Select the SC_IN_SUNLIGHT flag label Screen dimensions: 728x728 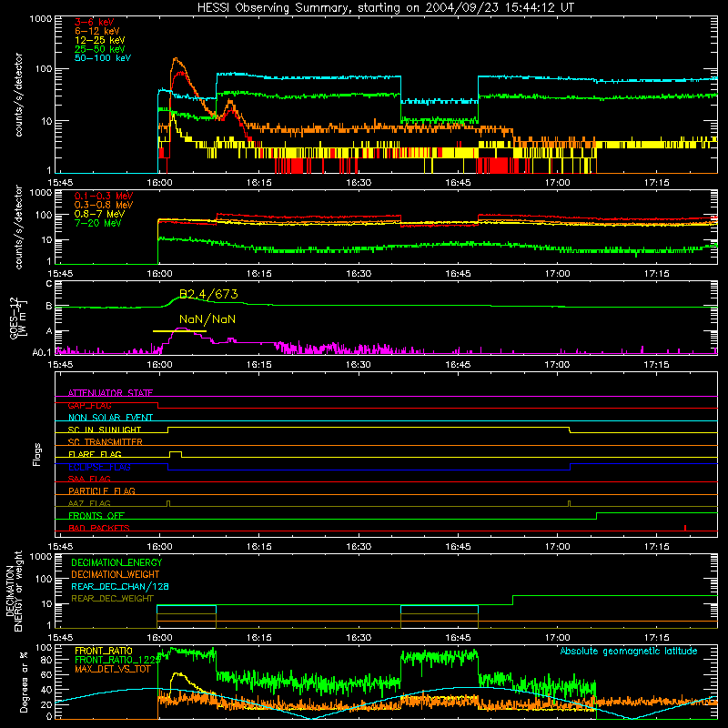click(105, 430)
